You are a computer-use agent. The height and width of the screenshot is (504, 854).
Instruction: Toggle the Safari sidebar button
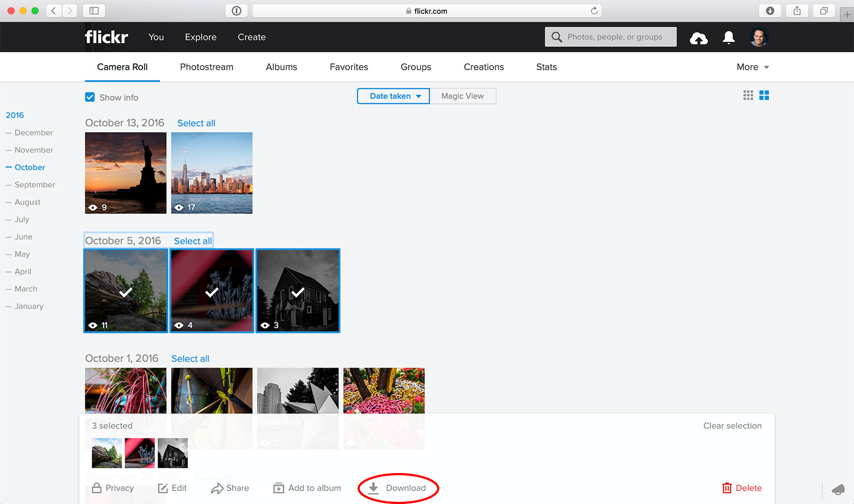coord(94,11)
